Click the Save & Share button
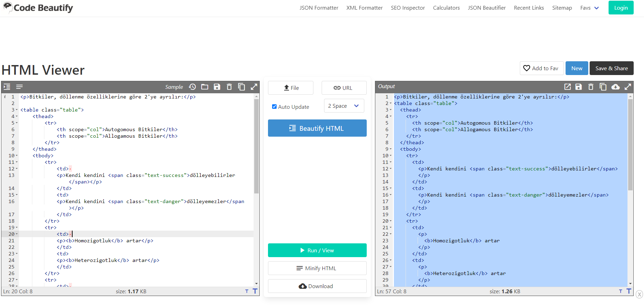Image resolution: width=644 pixels, height=306 pixels. click(x=612, y=68)
